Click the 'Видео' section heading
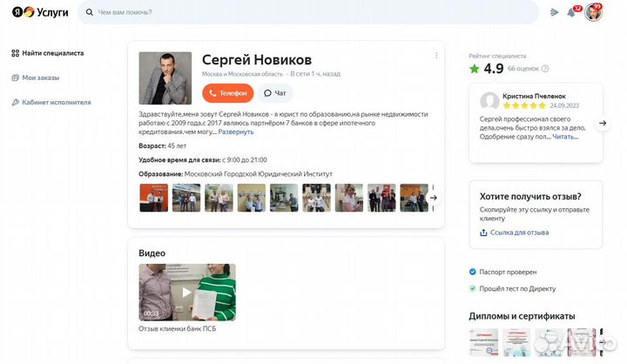The image size is (627, 364). pos(152,253)
